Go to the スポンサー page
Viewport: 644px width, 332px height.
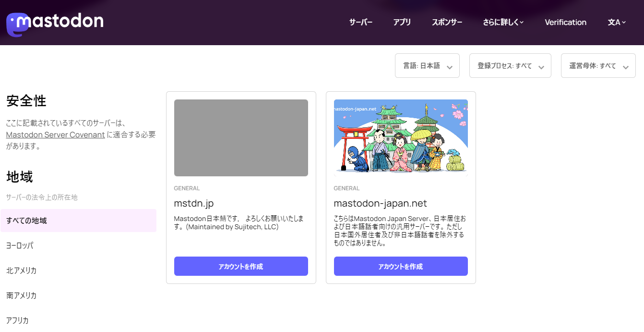pos(447,23)
